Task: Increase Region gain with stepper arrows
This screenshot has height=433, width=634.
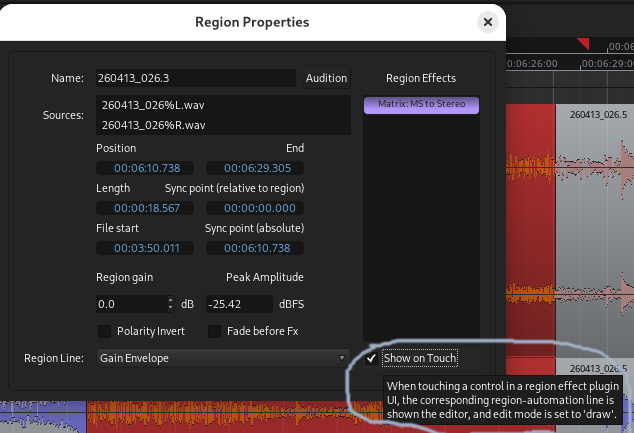Action: pyautogui.click(x=171, y=300)
